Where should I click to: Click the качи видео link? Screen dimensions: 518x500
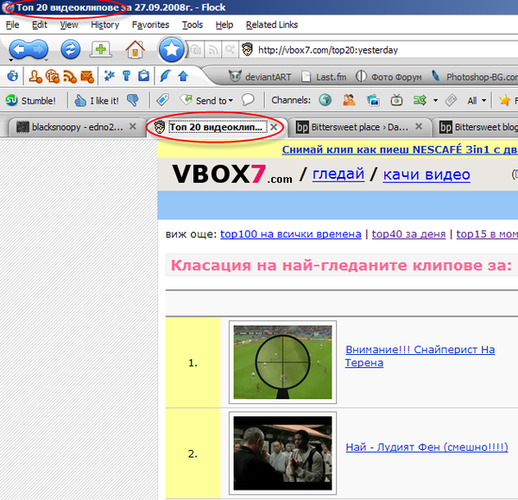(x=426, y=174)
